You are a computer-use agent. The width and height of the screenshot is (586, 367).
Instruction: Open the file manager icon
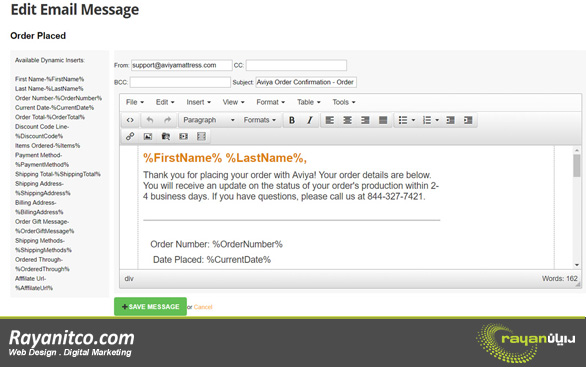(x=166, y=136)
